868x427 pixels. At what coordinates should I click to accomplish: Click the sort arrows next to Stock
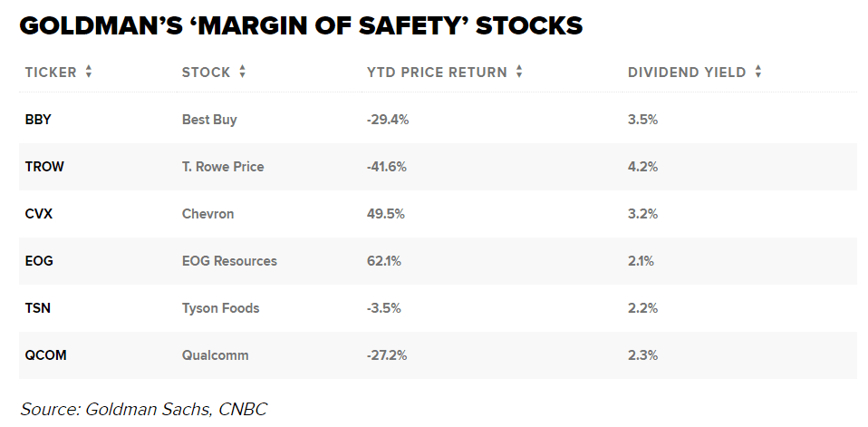click(x=243, y=73)
